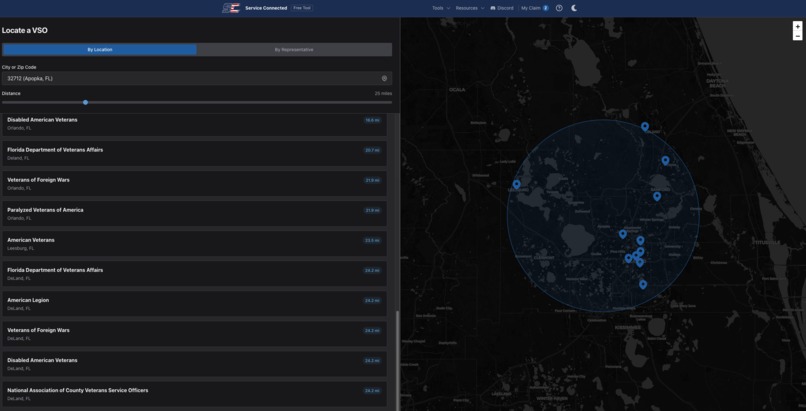Click the 23.5 mi distance badge
This screenshot has height=411, width=806.
coord(372,240)
